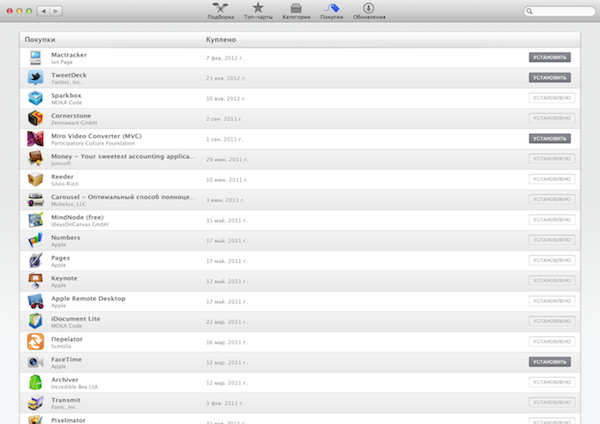Open the Cornerstone app title
Viewport: 600px width, 424px height.
tap(71, 116)
